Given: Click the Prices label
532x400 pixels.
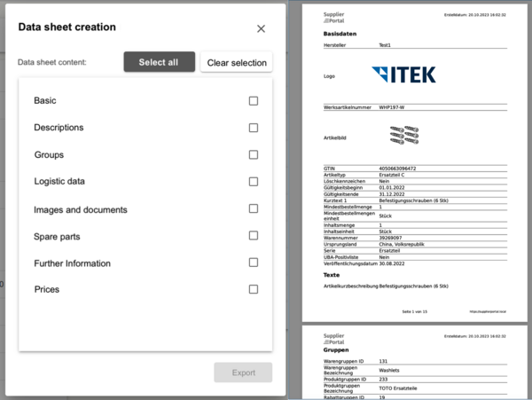Looking at the screenshot, I should tap(47, 289).
